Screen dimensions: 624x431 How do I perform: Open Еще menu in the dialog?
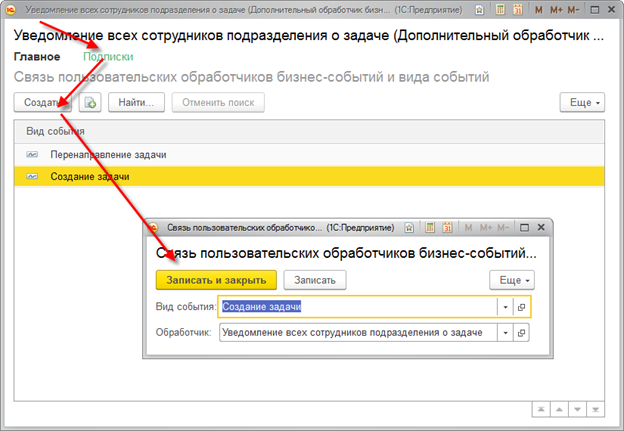pos(512,280)
